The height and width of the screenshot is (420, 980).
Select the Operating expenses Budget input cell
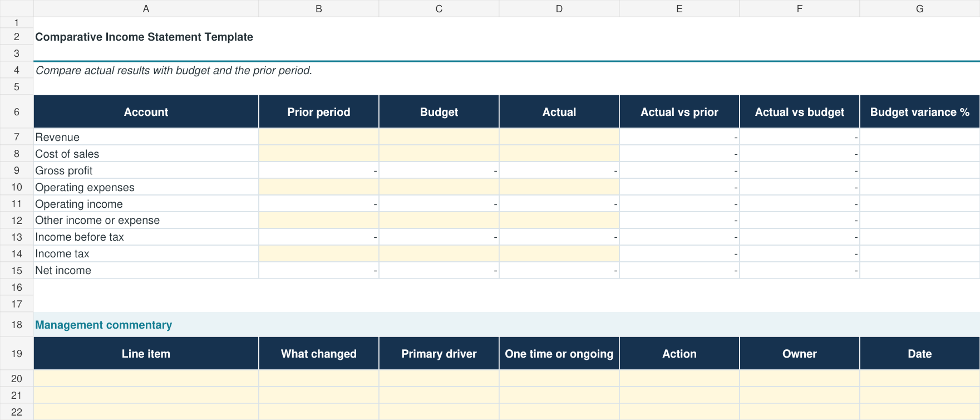tap(439, 187)
